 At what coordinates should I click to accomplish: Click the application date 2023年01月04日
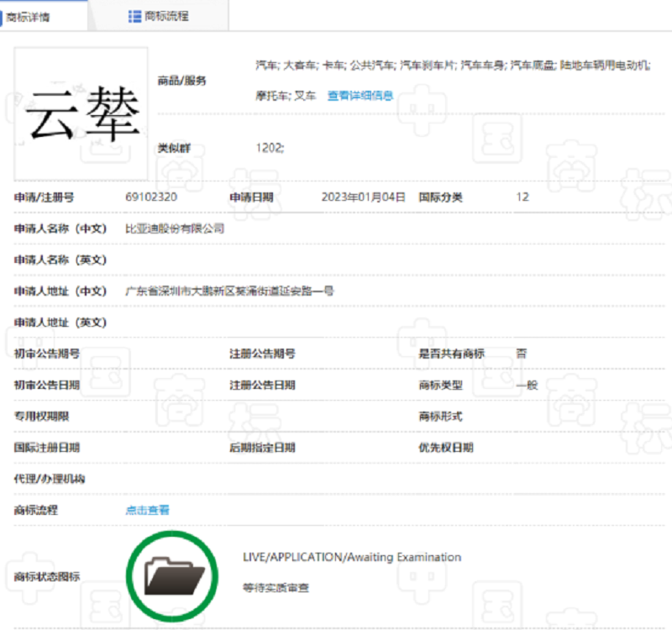click(x=363, y=197)
